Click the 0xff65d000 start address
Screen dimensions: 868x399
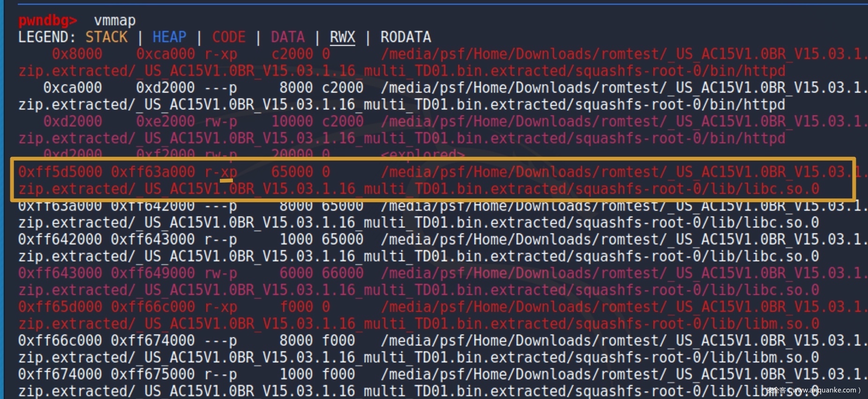(60, 307)
